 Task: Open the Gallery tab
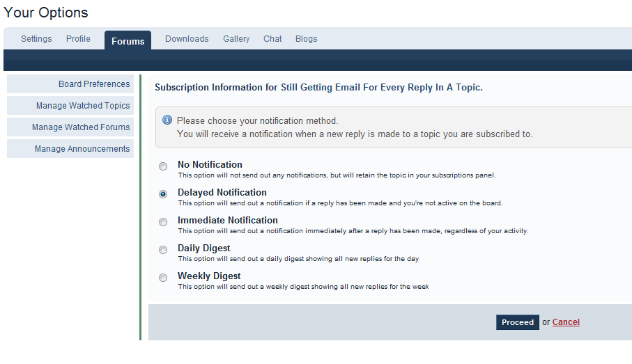pos(236,39)
